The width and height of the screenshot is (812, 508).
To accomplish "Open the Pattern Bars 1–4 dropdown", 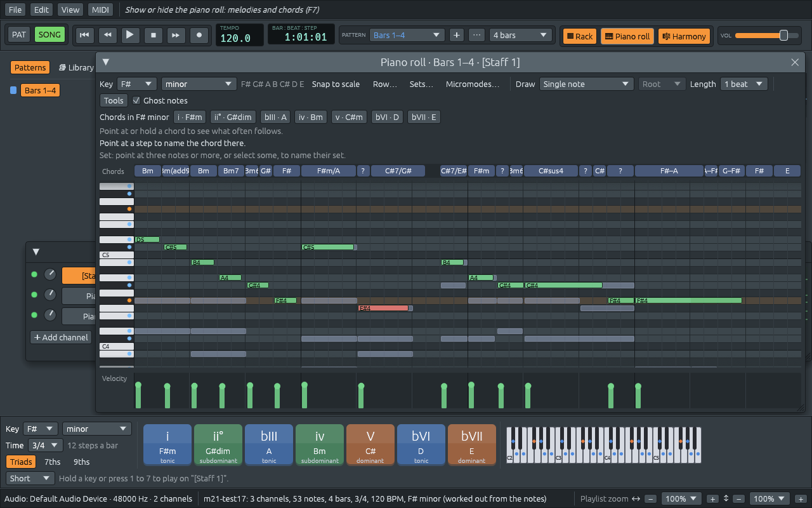I will click(x=407, y=35).
